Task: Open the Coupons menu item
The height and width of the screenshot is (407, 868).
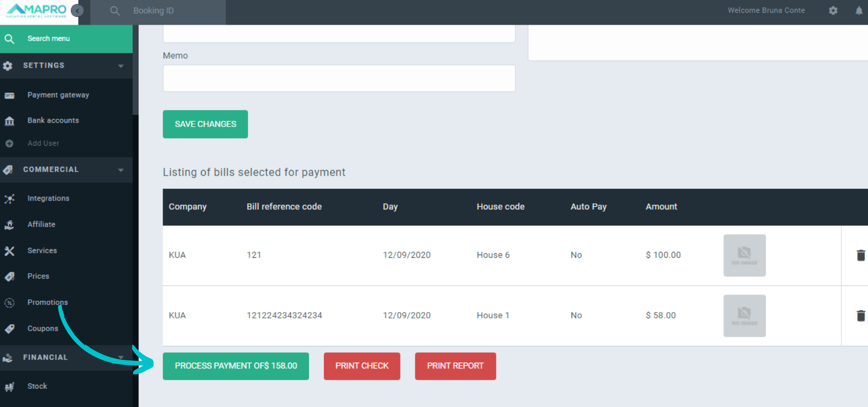Action: 42,328
